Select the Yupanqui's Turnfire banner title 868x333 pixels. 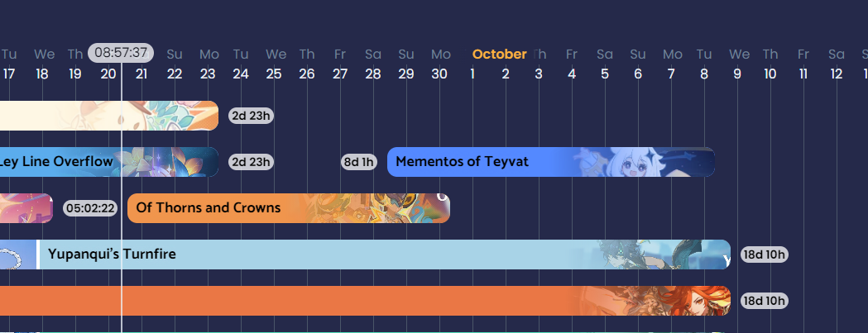pos(112,255)
